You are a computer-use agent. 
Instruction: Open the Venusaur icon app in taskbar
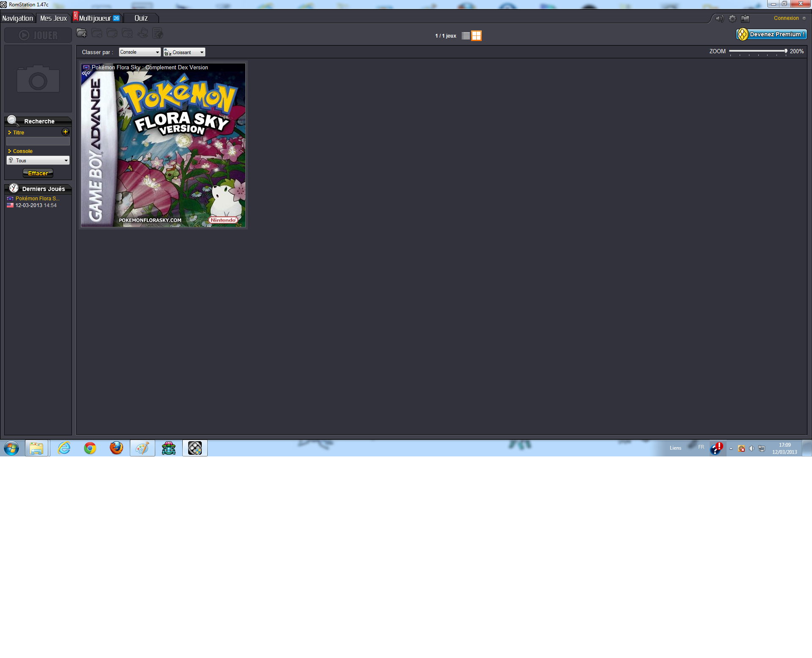(x=169, y=448)
